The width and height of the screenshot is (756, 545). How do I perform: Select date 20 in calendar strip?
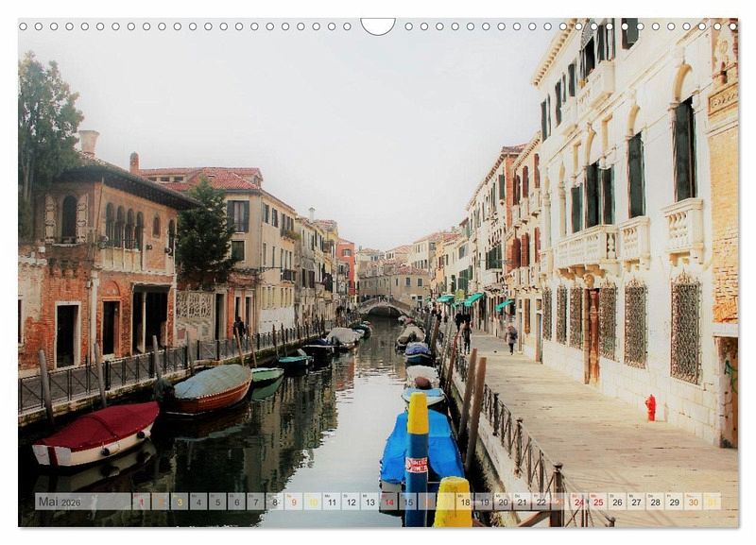(x=503, y=502)
